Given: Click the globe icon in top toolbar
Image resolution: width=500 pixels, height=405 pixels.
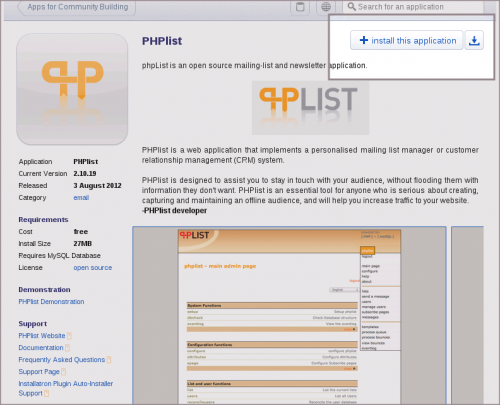Looking at the screenshot, I should coord(326,7).
